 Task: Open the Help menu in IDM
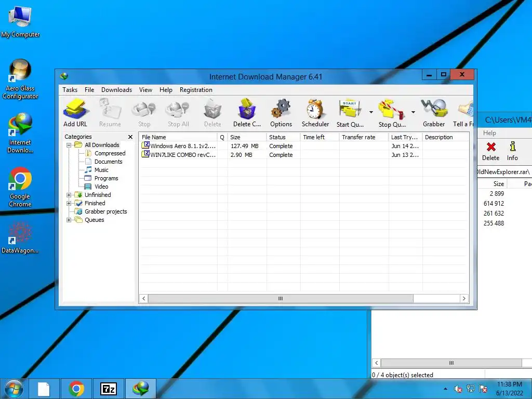[x=166, y=89]
